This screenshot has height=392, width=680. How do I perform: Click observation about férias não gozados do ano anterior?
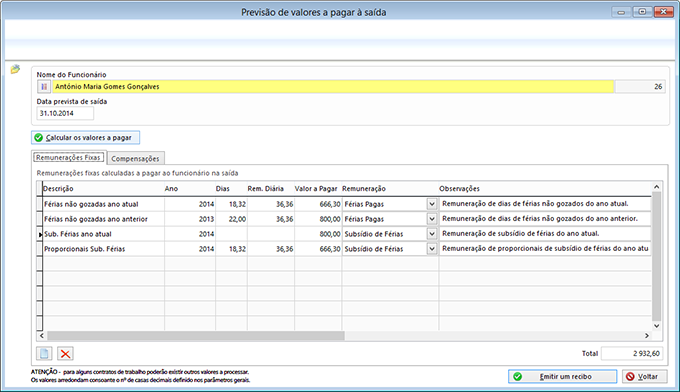[x=545, y=219]
